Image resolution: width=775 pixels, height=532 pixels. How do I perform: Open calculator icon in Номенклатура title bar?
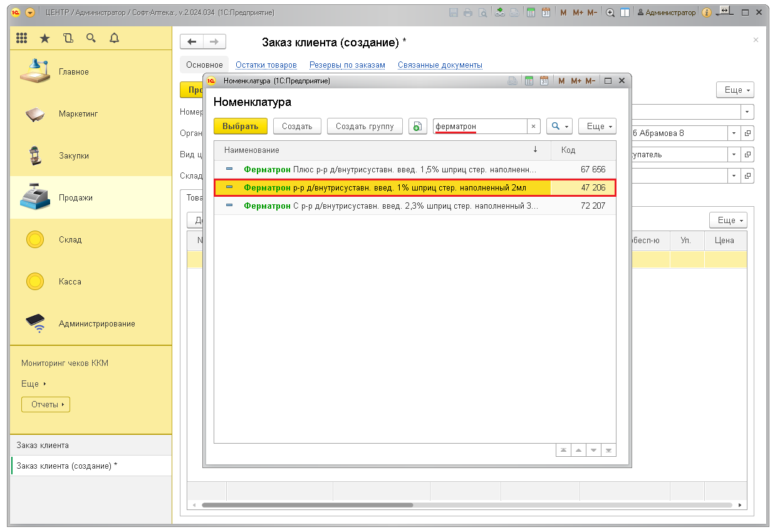pyautogui.click(x=529, y=81)
